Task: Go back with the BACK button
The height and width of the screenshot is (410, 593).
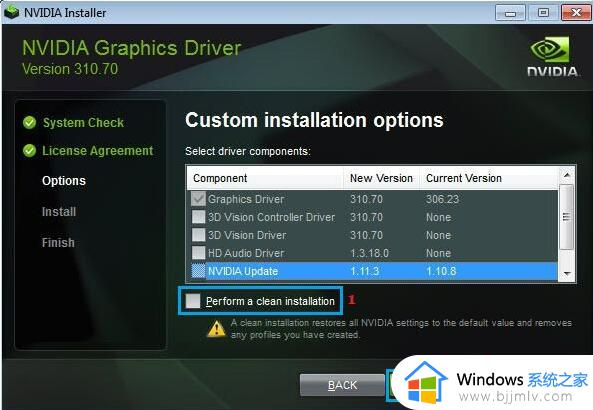Action: click(342, 385)
